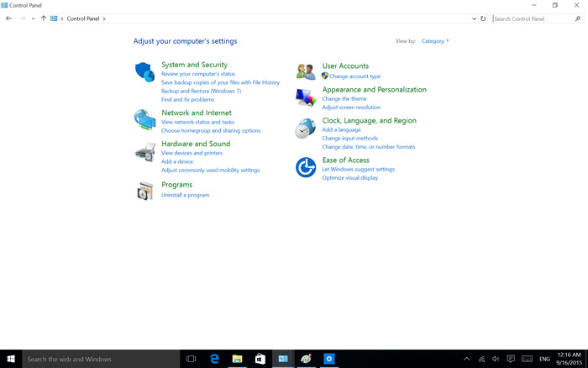
Task: Open View devices and printers
Action: coord(192,153)
